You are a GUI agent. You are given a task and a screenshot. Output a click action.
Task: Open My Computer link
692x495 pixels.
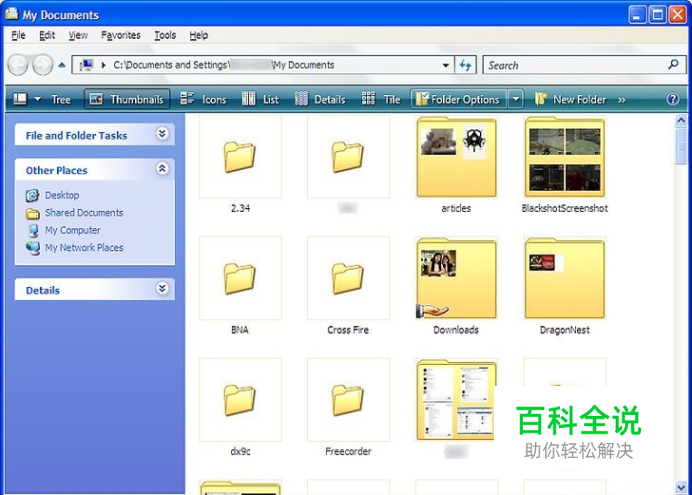coord(73,230)
